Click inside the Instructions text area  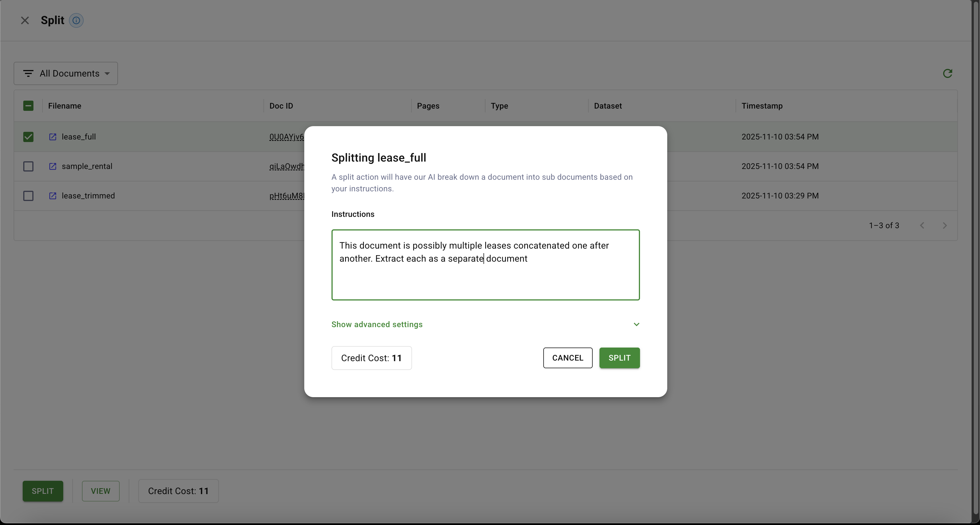(x=485, y=280)
